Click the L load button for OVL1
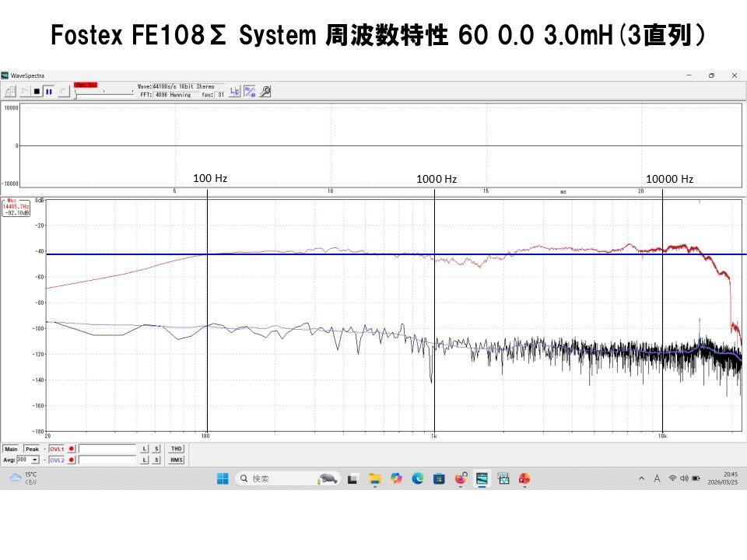The image size is (747, 560). pyautogui.click(x=145, y=449)
